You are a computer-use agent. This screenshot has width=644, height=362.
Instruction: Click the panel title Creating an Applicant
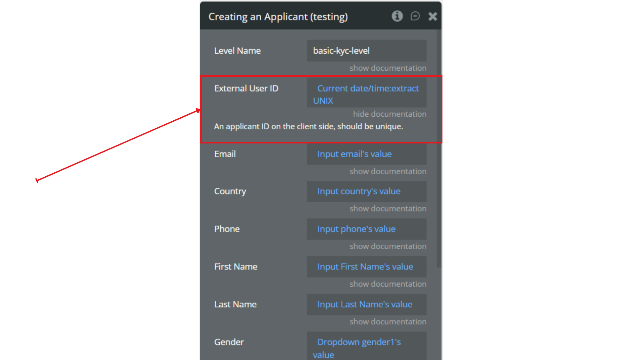point(278,17)
